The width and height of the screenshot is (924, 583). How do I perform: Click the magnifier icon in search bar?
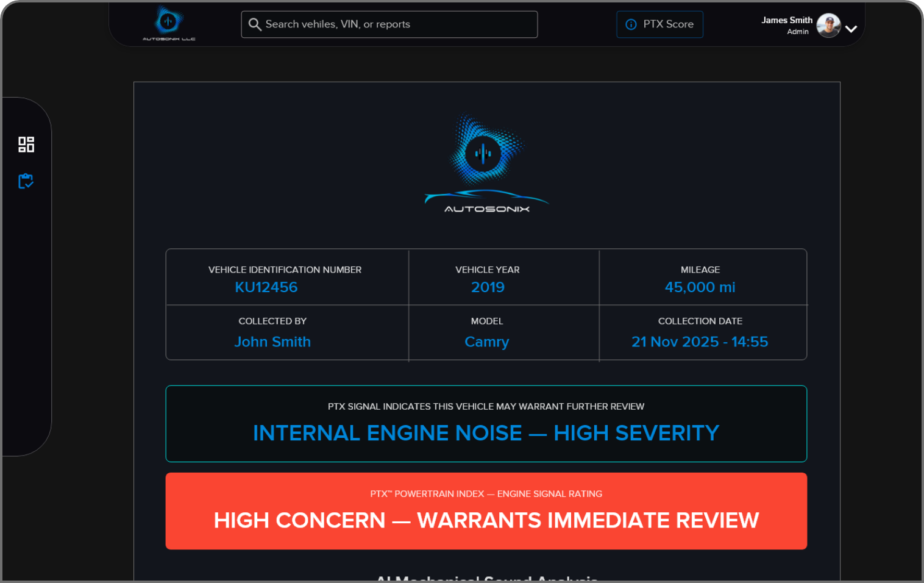coord(255,24)
